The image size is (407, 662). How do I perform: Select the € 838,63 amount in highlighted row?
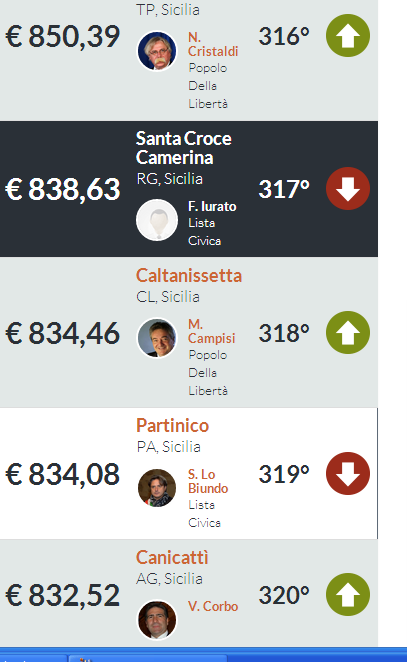63,189
